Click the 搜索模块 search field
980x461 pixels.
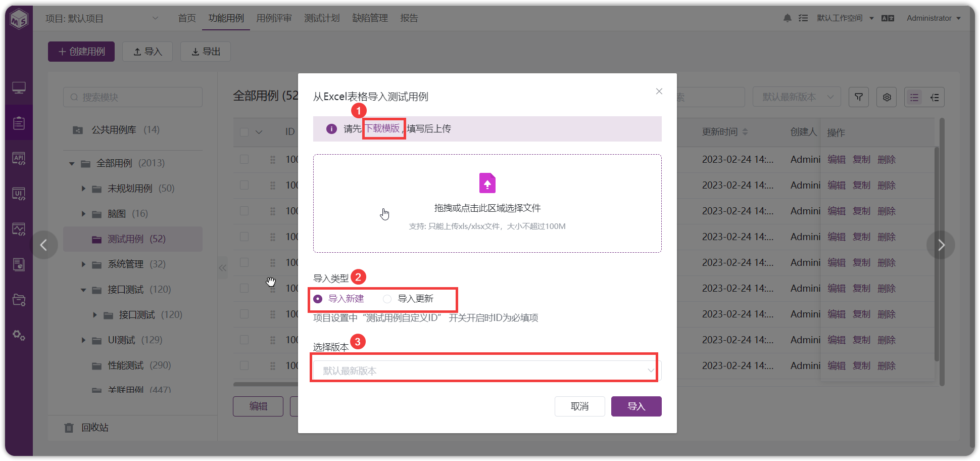point(133,97)
